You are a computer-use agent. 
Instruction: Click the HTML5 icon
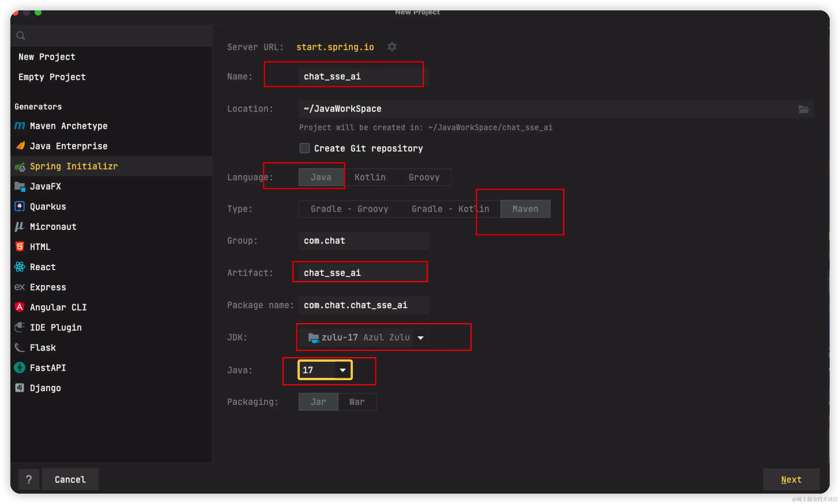pos(20,247)
